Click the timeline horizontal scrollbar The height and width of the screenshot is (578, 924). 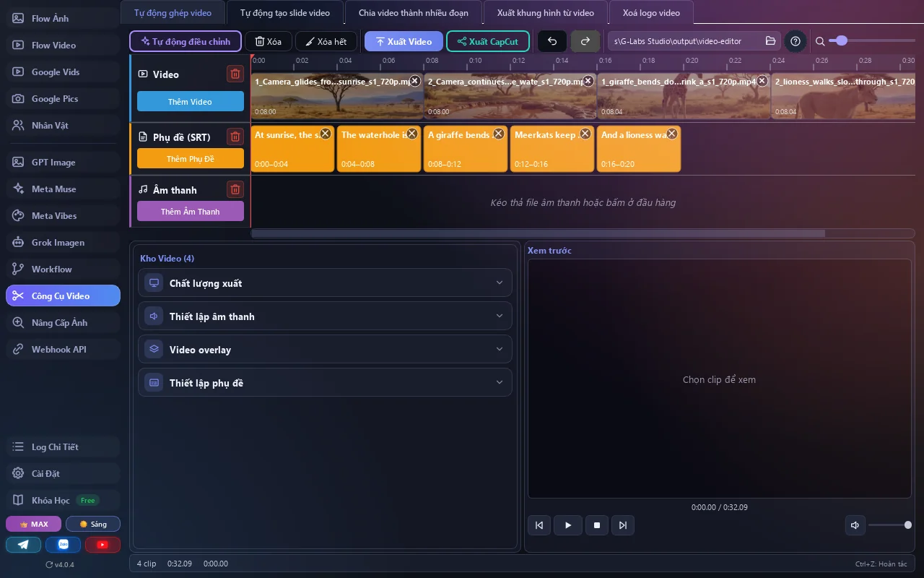point(538,233)
